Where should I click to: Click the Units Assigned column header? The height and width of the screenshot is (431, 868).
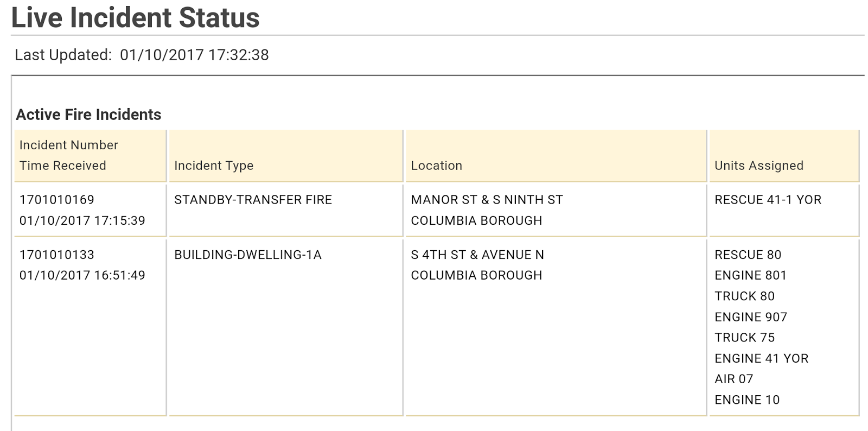[759, 166]
